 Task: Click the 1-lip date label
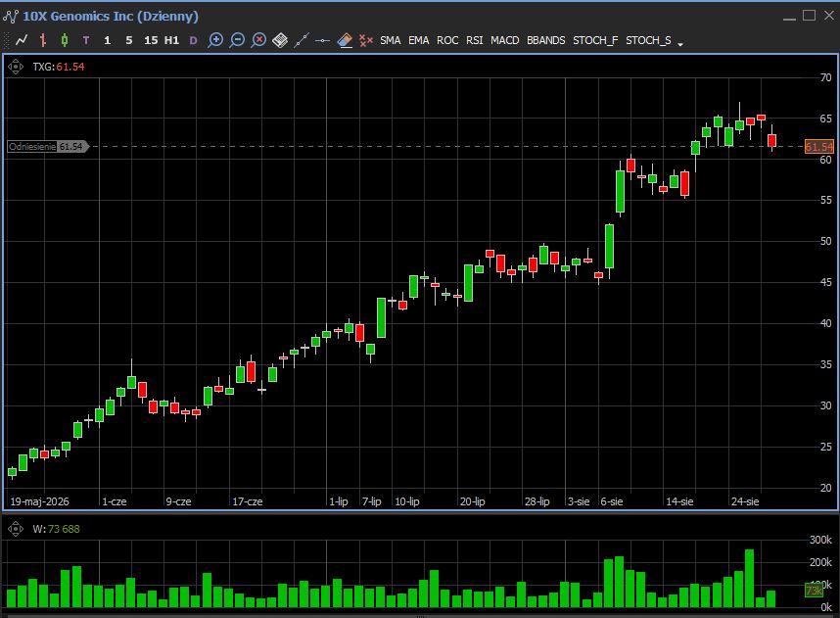[338, 501]
